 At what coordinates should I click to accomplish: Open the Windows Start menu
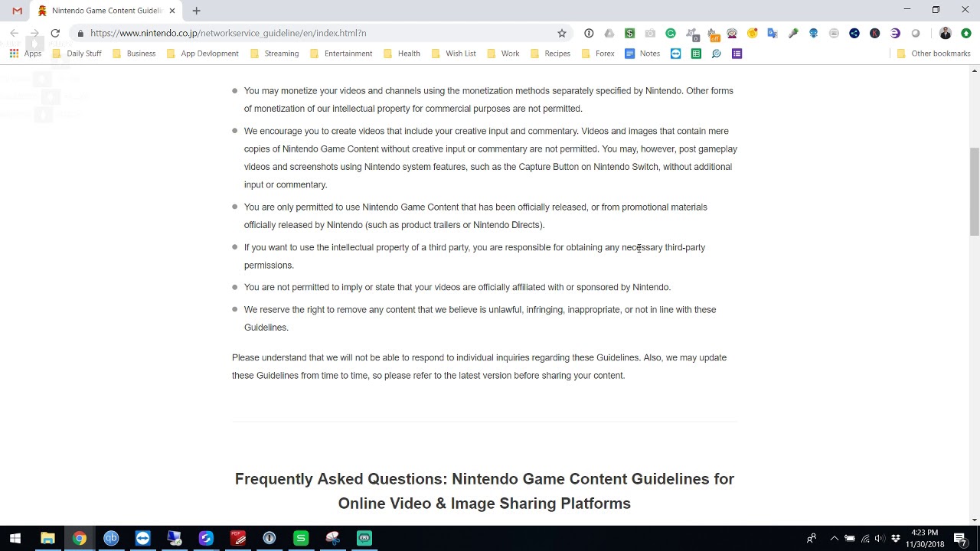pyautogui.click(x=15, y=538)
